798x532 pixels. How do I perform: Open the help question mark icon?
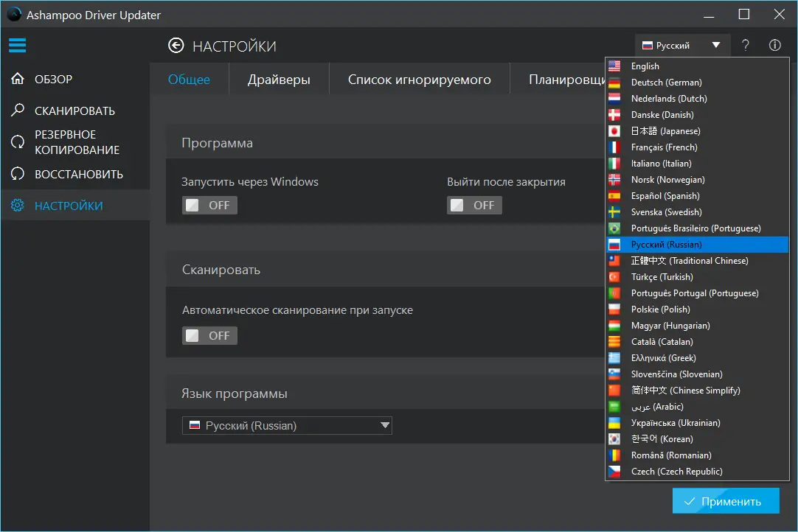(x=745, y=45)
